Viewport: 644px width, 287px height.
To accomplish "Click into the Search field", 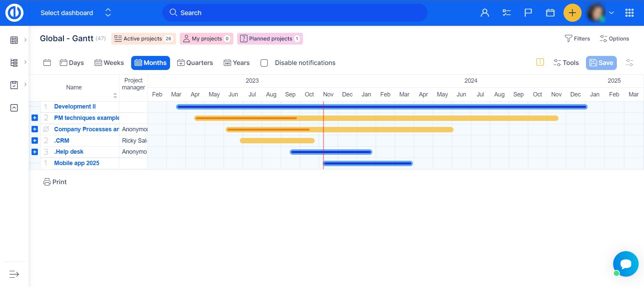I will click(x=294, y=13).
